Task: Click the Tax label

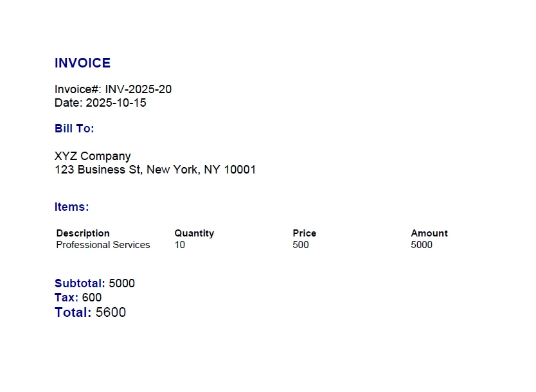Action: click(x=66, y=298)
